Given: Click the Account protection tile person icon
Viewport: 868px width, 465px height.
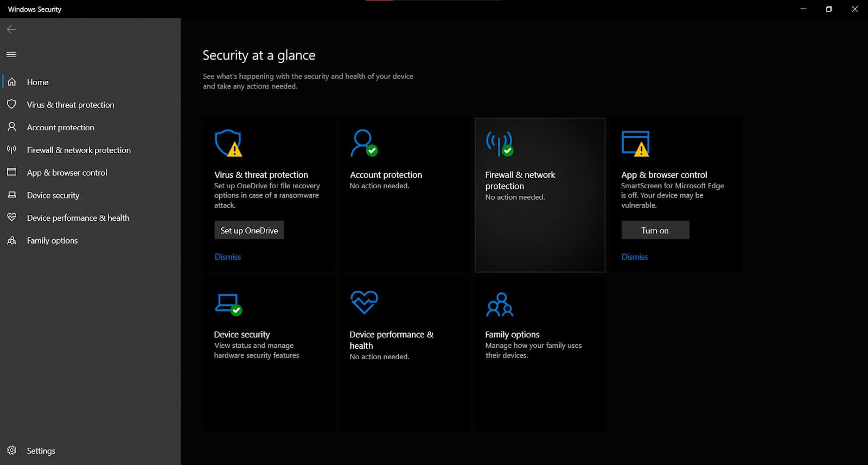Looking at the screenshot, I should coord(364,143).
